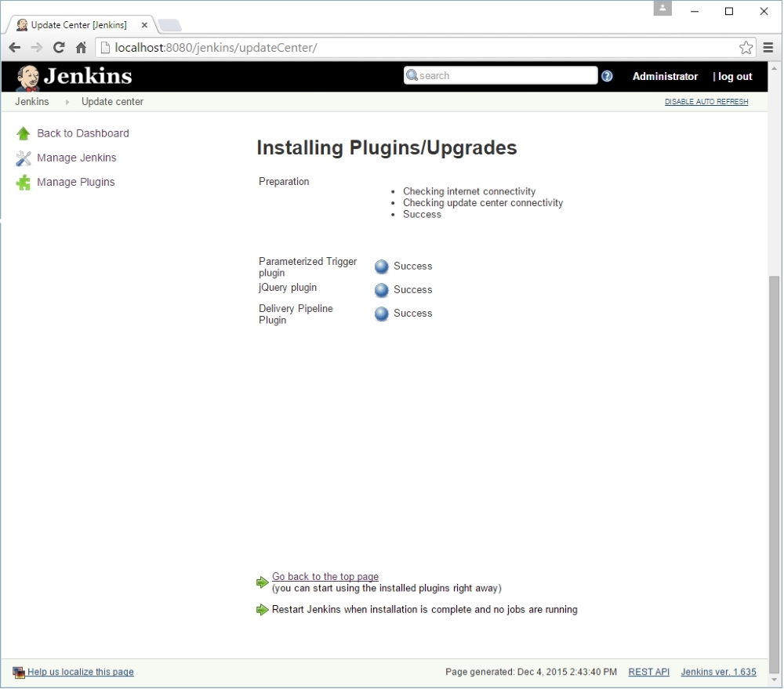This screenshot has height=689, width=784.
Task: Click the scrollbar down arrow
Action: 775,680
